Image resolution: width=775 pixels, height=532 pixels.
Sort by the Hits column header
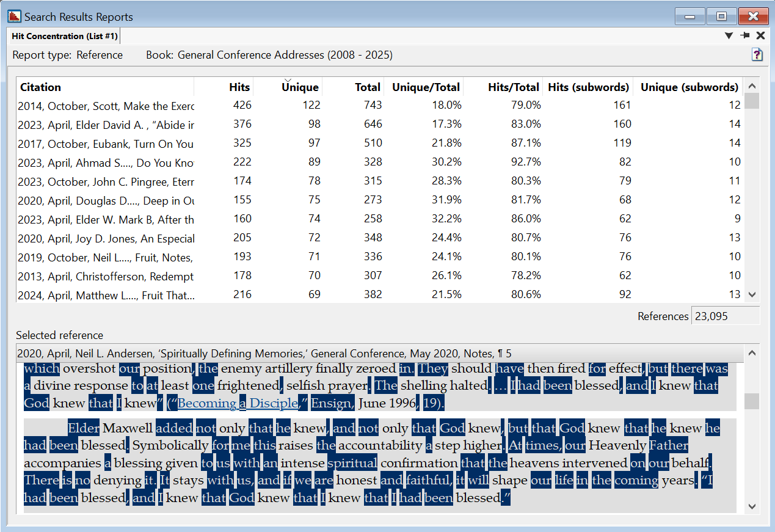coord(239,87)
